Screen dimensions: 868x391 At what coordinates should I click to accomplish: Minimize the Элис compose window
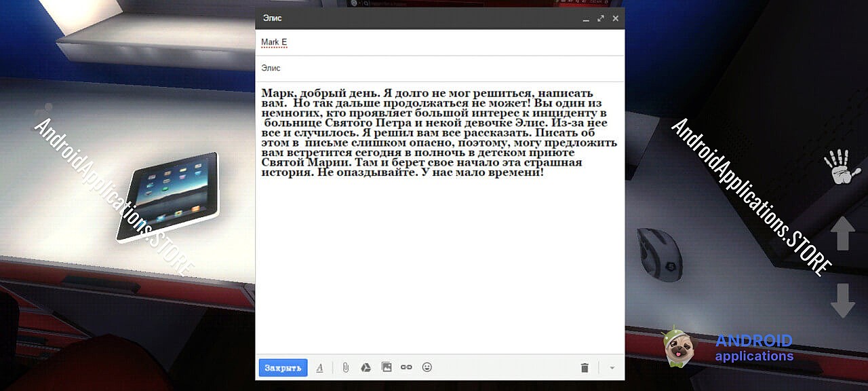pyautogui.click(x=586, y=19)
